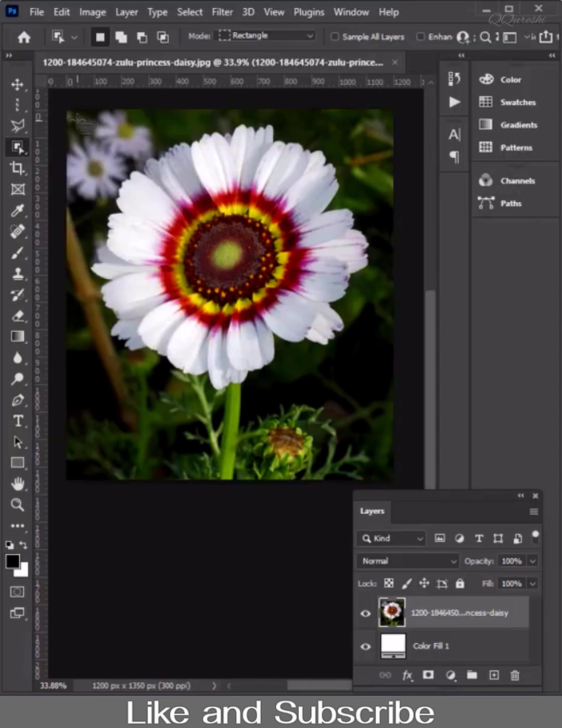The image size is (562, 728).
Task: Select the Crop tool
Action: click(18, 168)
